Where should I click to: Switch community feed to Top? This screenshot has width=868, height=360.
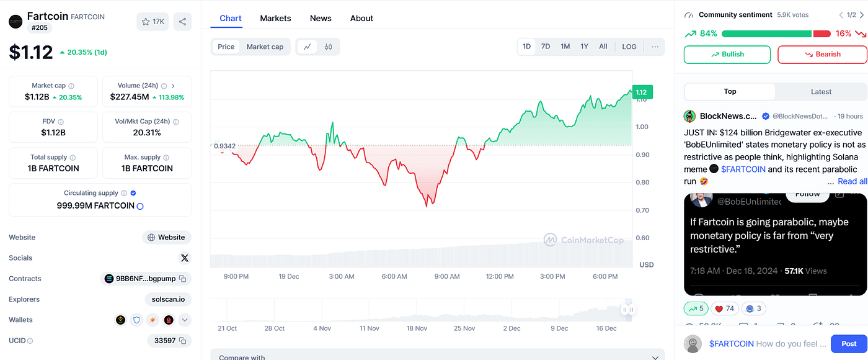tap(730, 92)
